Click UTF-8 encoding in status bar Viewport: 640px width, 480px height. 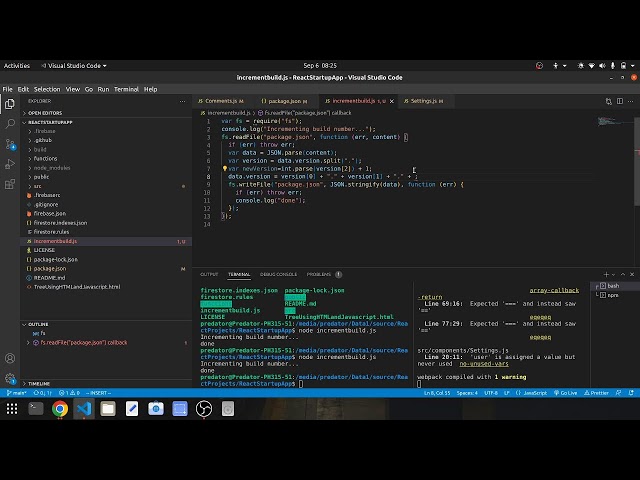click(491, 393)
